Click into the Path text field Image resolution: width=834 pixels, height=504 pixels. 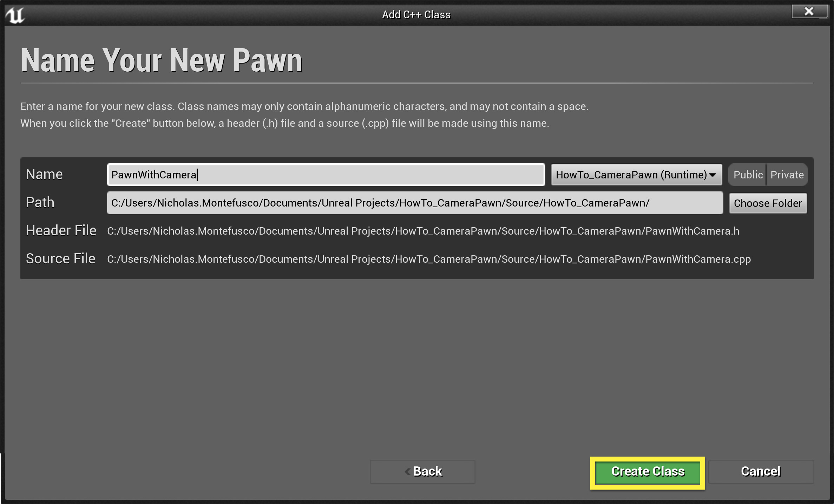(414, 203)
